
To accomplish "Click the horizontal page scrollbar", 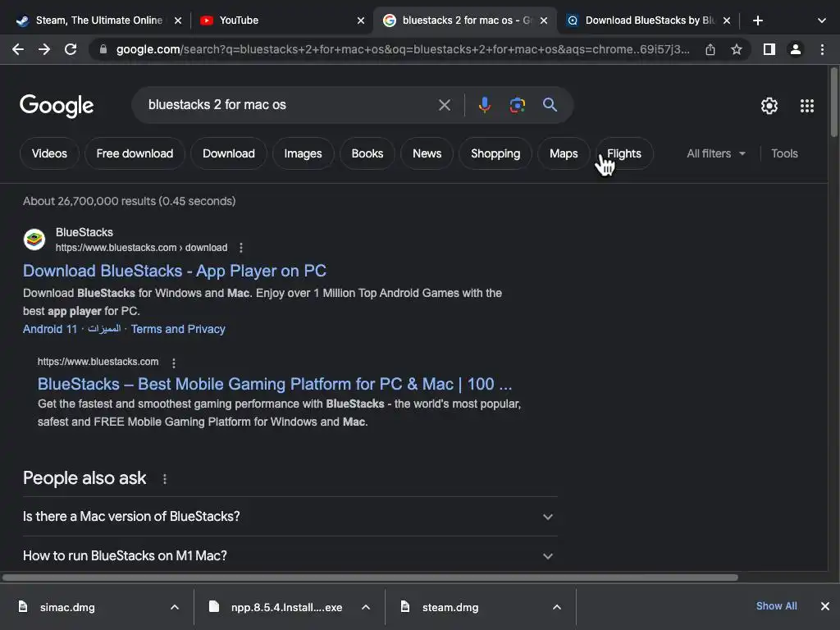I will 370,577.
